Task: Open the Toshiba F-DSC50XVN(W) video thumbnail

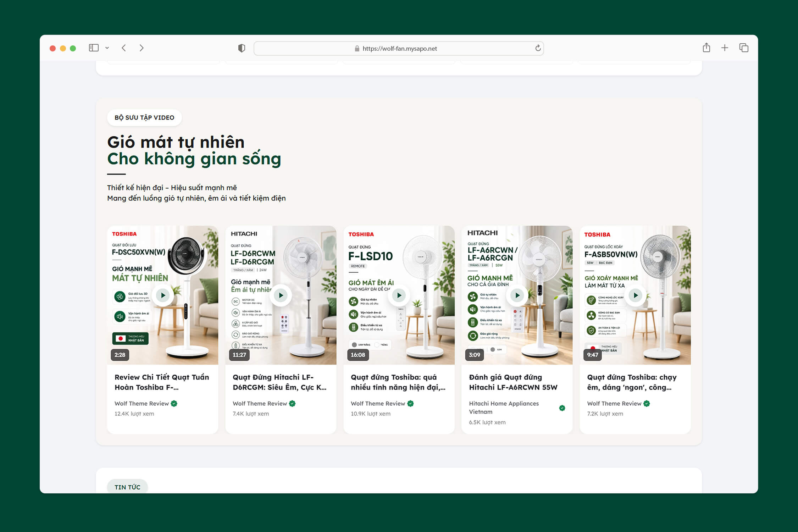Action: click(163, 295)
